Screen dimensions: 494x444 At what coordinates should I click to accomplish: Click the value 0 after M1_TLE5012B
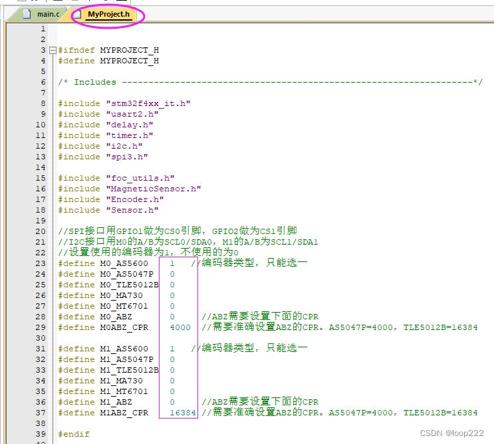point(172,370)
